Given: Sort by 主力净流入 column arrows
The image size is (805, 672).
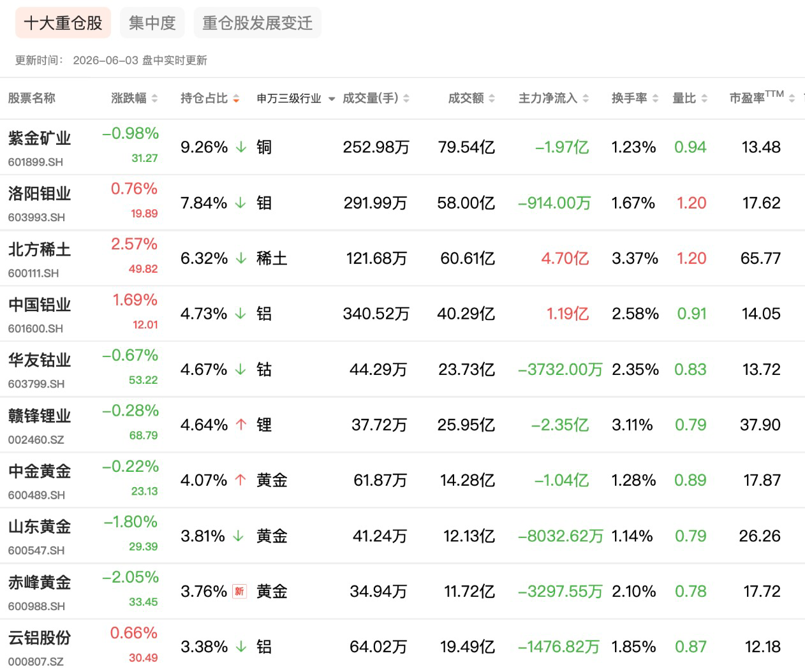Looking at the screenshot, I should point(586,98).
